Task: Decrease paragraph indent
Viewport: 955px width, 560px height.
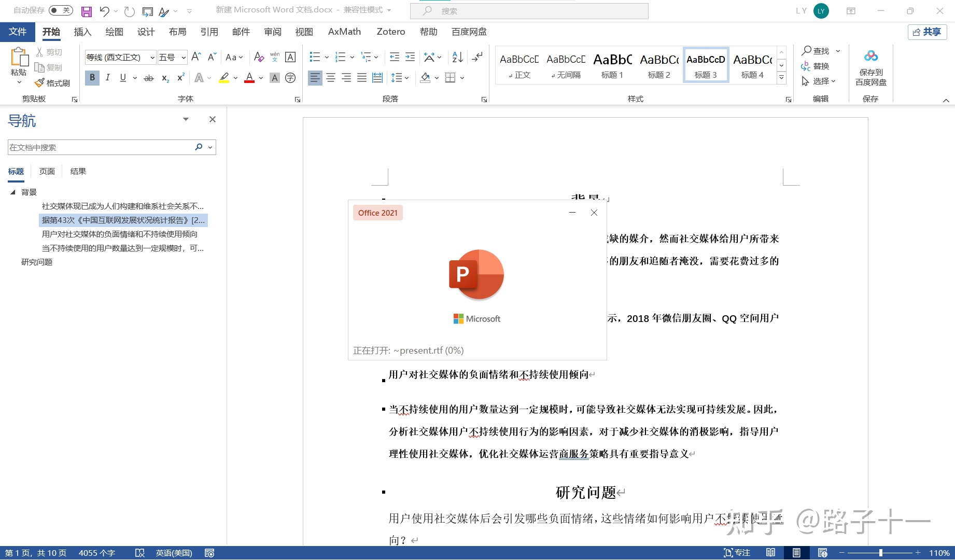Action: pyautogui.click(x=395, y=57)
